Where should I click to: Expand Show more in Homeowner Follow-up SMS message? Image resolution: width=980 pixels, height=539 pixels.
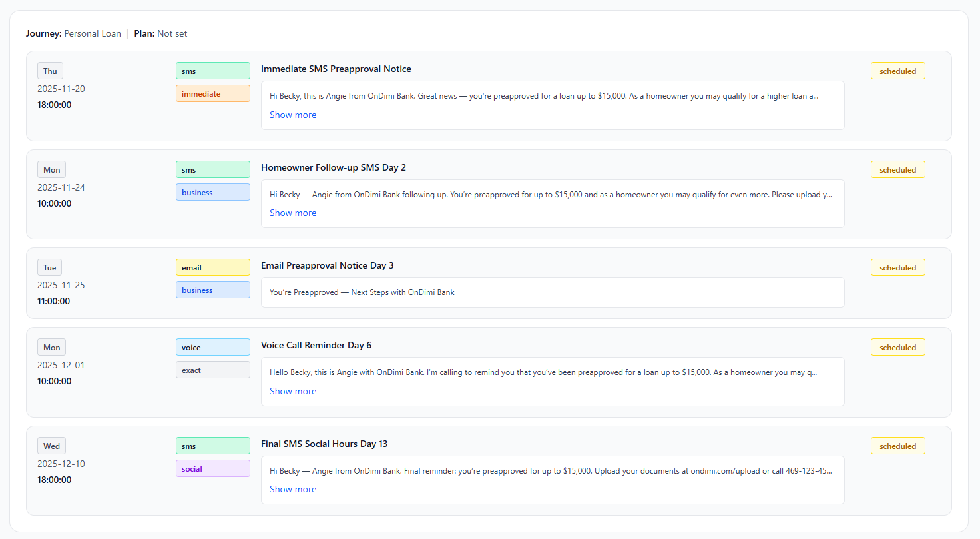[x=292, y=213]
